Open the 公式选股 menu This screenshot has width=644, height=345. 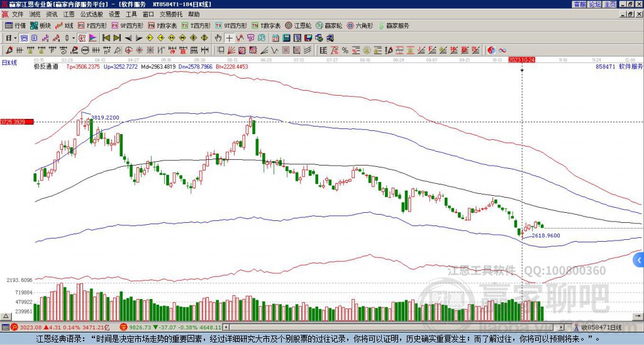click(92, 14)
